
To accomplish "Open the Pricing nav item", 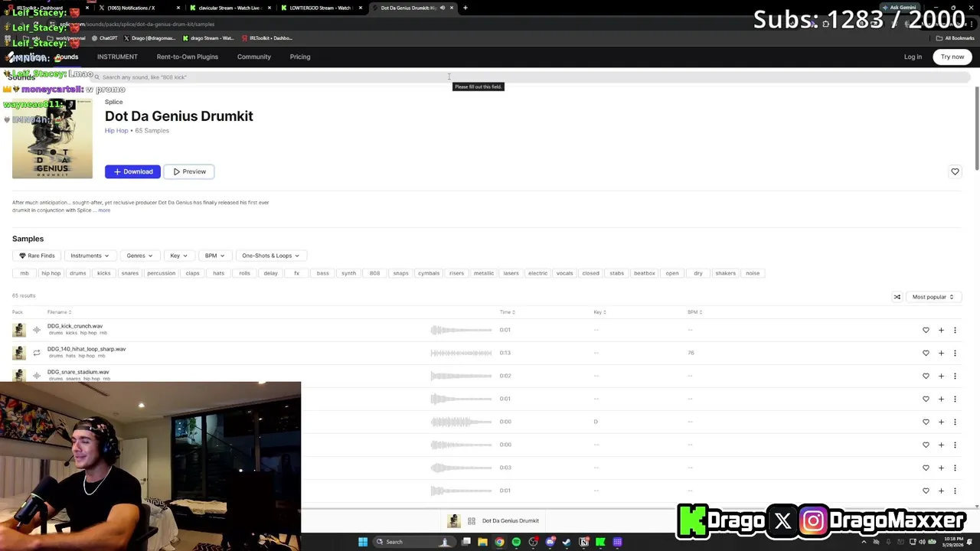I will pyautogui.click(x=300, y=57).
